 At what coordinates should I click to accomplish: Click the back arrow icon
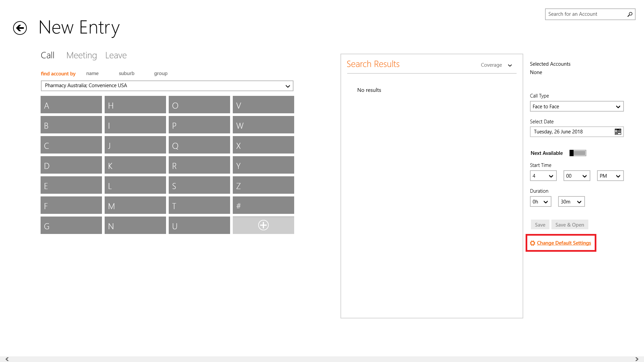coord(20,28)
